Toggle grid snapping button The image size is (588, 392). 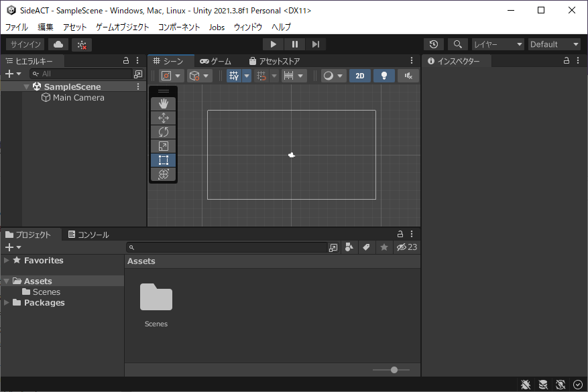261,76
